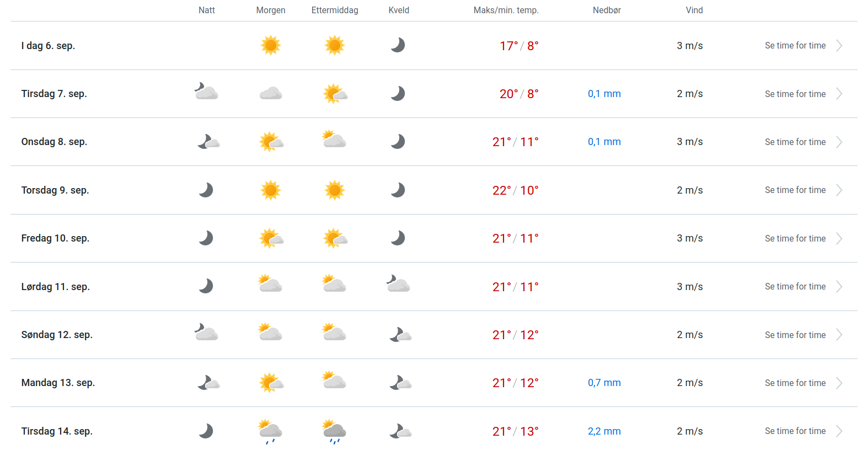The height and width of the screenshot is (455, 868).
Task: Expand hourly view arrow for I dag 6. sep.
Action: (x=839, y=46)
